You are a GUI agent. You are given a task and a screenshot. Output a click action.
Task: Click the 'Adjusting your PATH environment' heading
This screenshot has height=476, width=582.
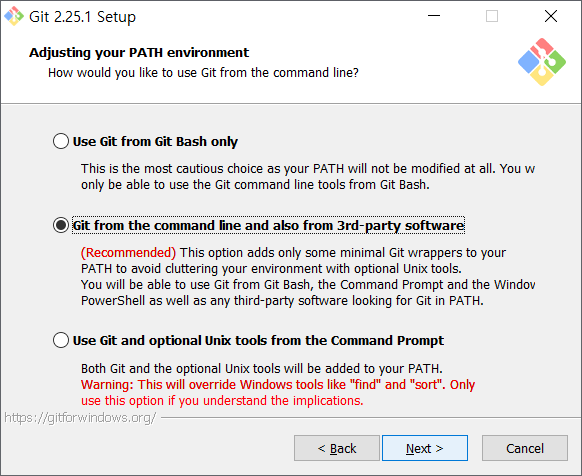click(139, 52)
